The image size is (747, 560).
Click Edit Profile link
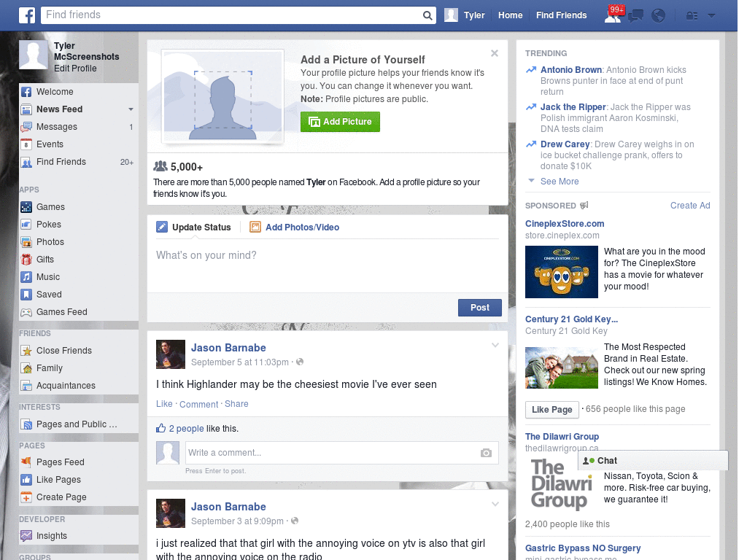click(75, 68)
